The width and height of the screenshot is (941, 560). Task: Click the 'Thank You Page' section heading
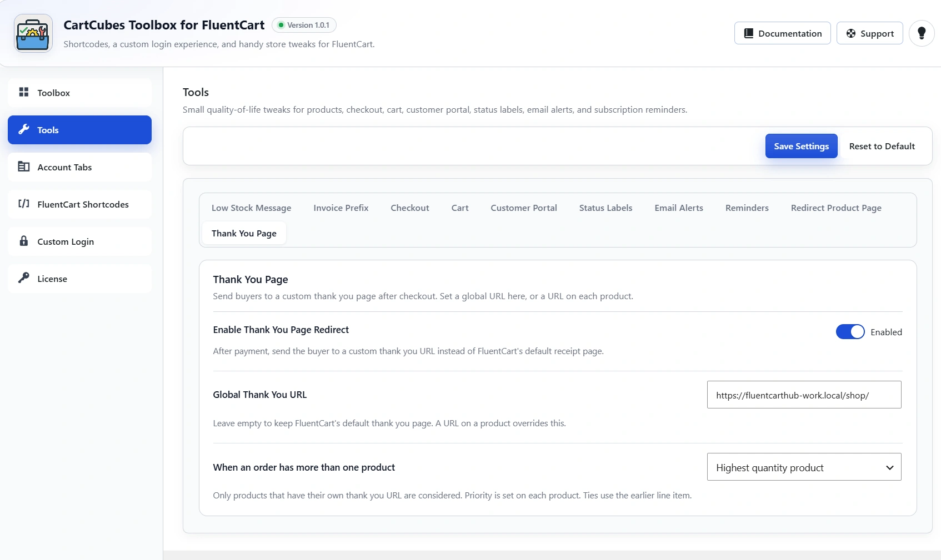251,280
